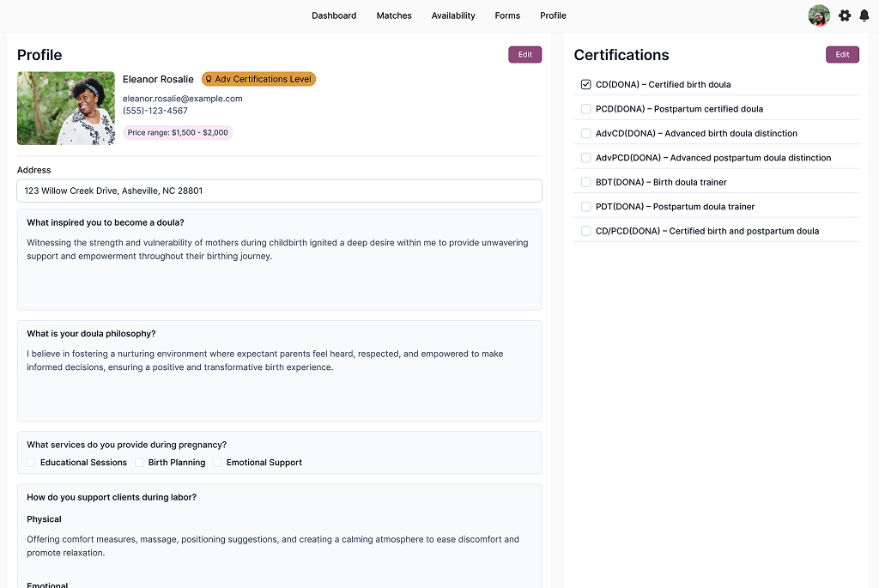
Task: Open the Matches page
Action: 394,15
